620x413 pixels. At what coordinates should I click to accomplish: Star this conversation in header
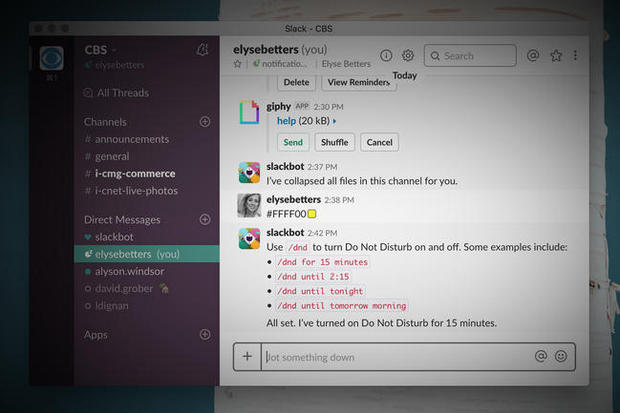(x=237, y=64)
